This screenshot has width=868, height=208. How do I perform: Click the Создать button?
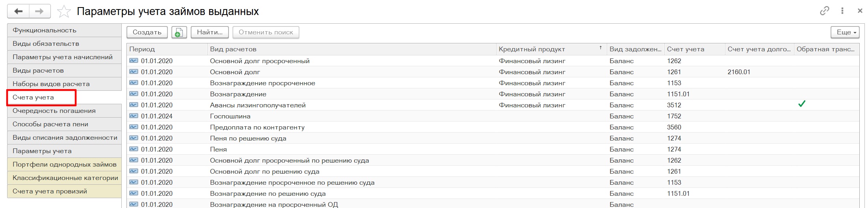pos(147,32)
